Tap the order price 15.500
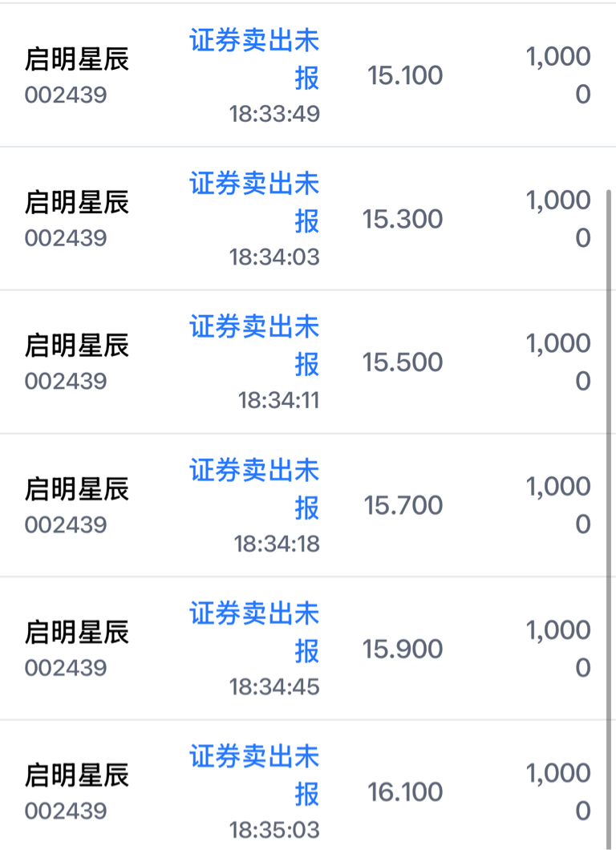616x850 pixels. click(403, 362)
